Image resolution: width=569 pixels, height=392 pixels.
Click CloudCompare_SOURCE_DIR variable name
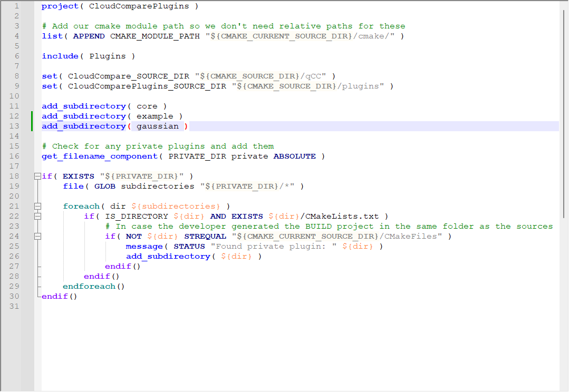(x=128, y=76)
